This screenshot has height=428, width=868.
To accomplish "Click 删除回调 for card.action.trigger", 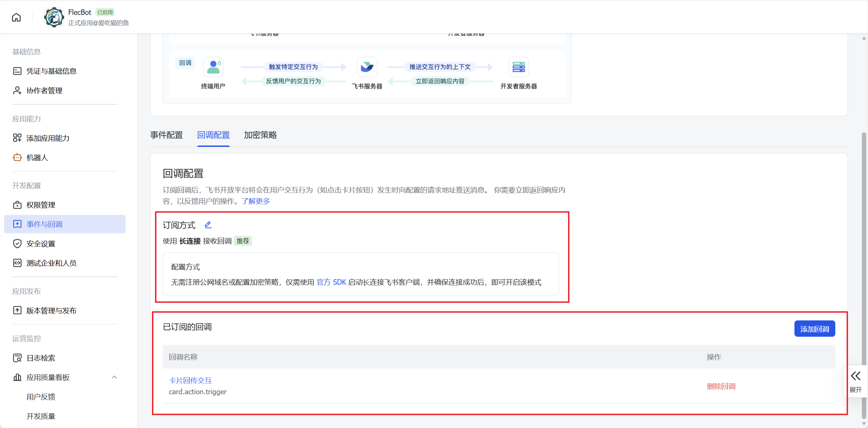I will pos(721,386).
